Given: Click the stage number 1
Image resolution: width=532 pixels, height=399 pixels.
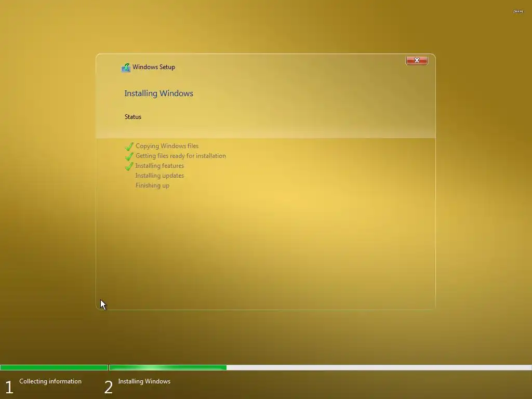Looking at the screenshot, I should pyautogui.click(x=9, y=387).
